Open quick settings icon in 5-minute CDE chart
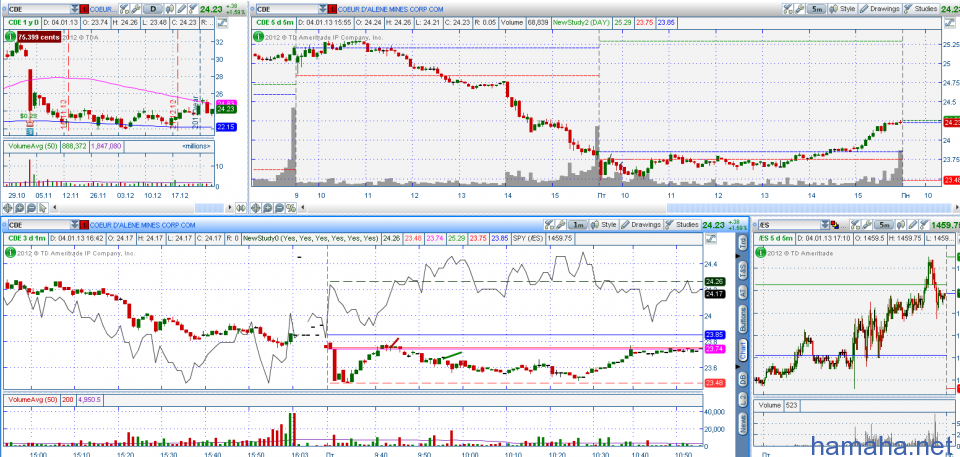This screenshot has width=960, height=457. point(787,9)
